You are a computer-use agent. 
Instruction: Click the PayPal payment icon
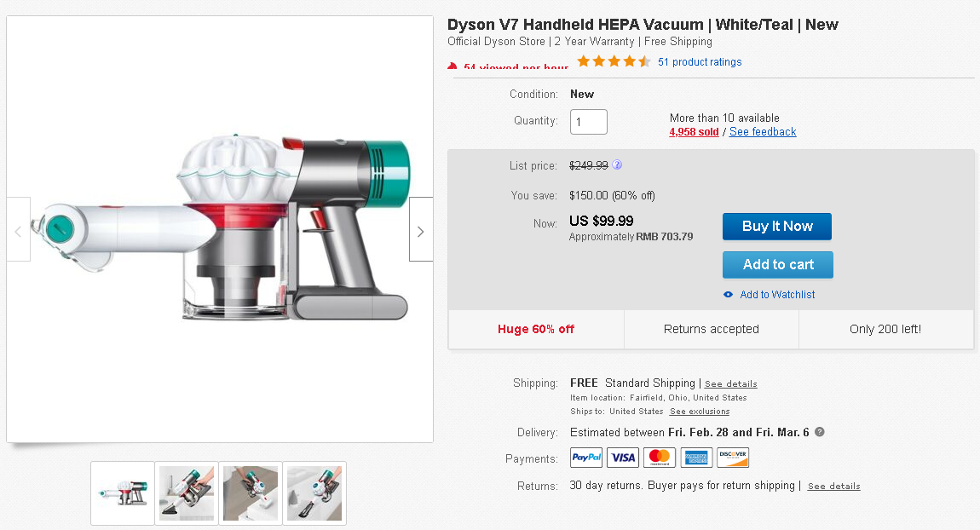click(x=586, y=458)
